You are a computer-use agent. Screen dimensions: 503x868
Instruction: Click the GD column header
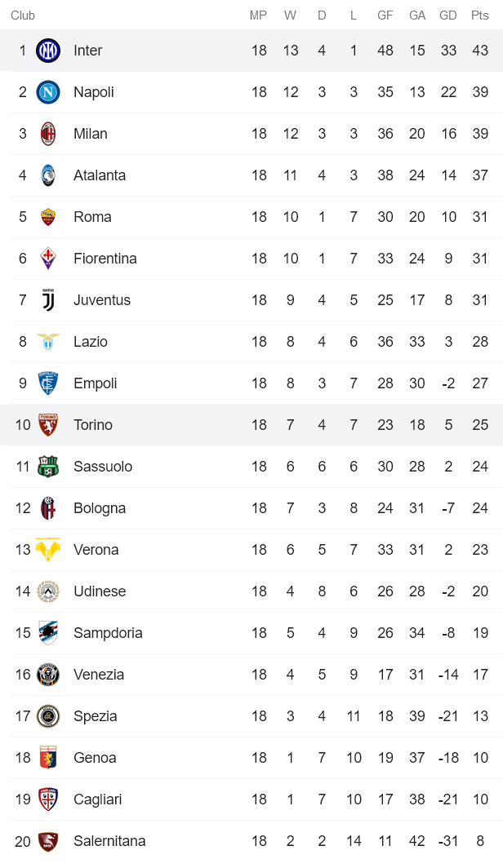tap(448, 15)
